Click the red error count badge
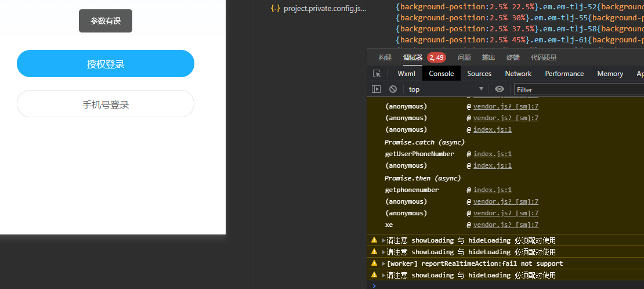Screen dimensions: 644x289 (437, 57)
